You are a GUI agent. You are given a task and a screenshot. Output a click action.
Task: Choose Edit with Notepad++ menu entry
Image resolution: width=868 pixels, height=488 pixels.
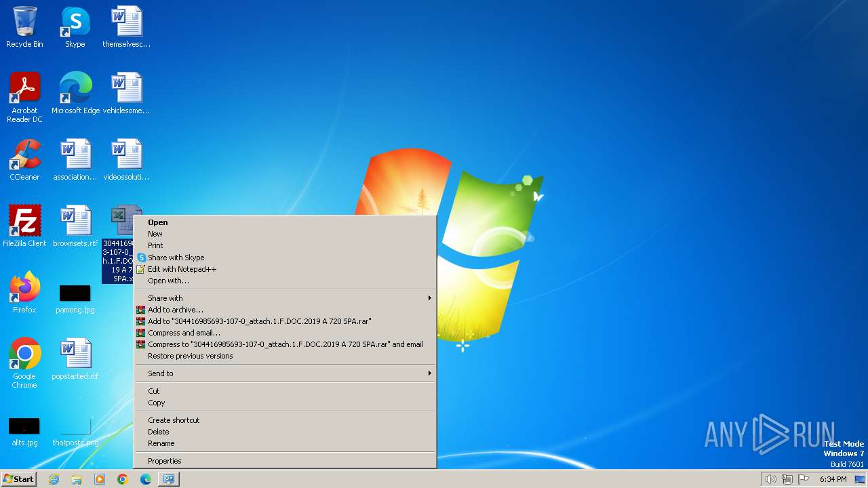pos(285,269)
